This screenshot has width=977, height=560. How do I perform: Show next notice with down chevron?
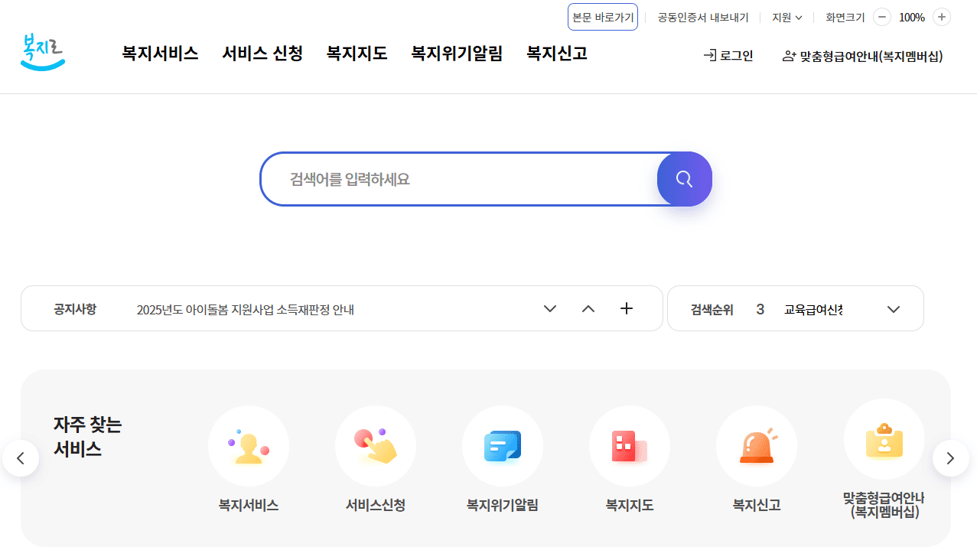[550, 309]
